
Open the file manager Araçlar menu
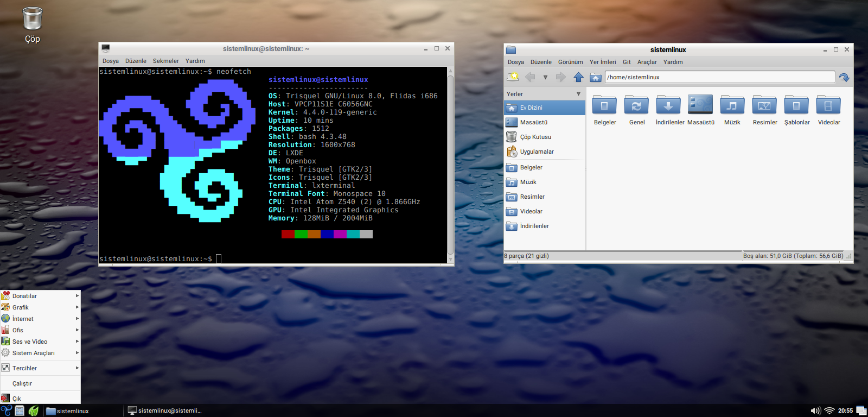[x=647, y=62]
